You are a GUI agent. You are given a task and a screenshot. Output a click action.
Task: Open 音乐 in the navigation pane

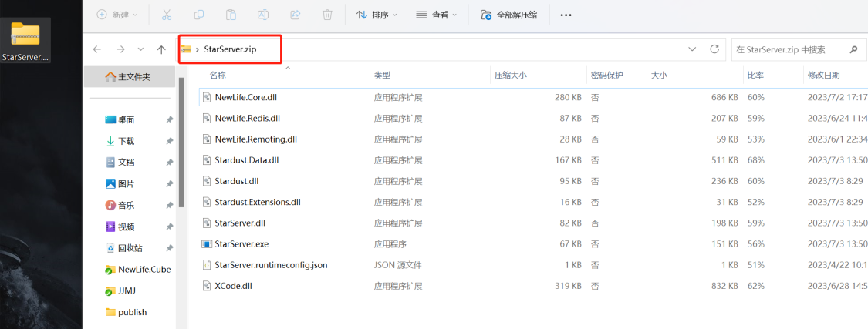(127, 205)
